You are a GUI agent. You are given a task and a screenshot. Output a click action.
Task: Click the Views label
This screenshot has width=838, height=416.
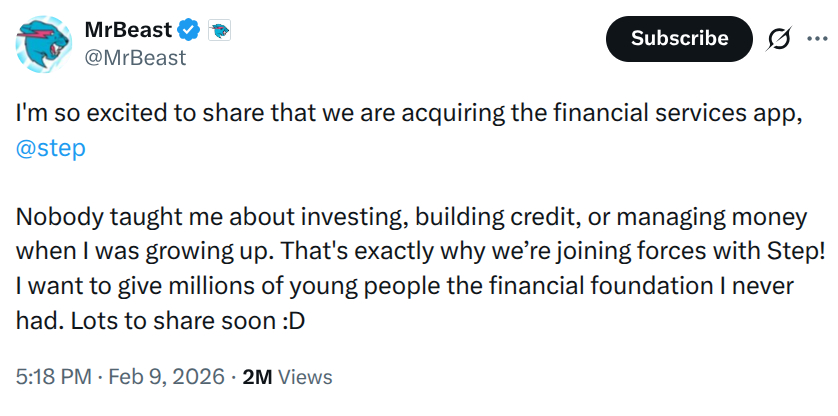click(304, 377)
